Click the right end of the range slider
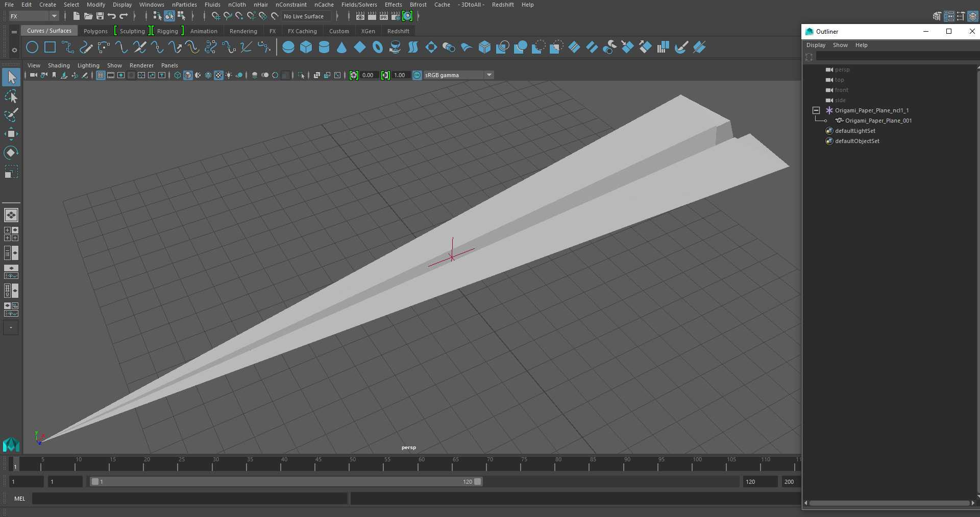The height and width of the screenshot is (517, 980). pos(478,482)
